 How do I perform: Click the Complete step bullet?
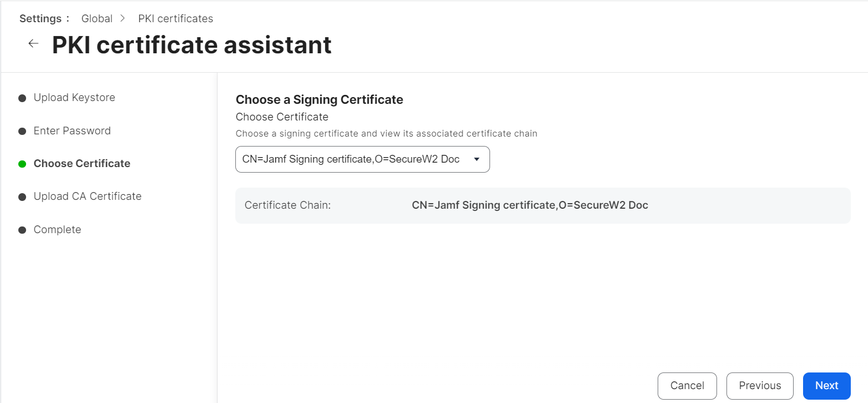tap(22, 230)
